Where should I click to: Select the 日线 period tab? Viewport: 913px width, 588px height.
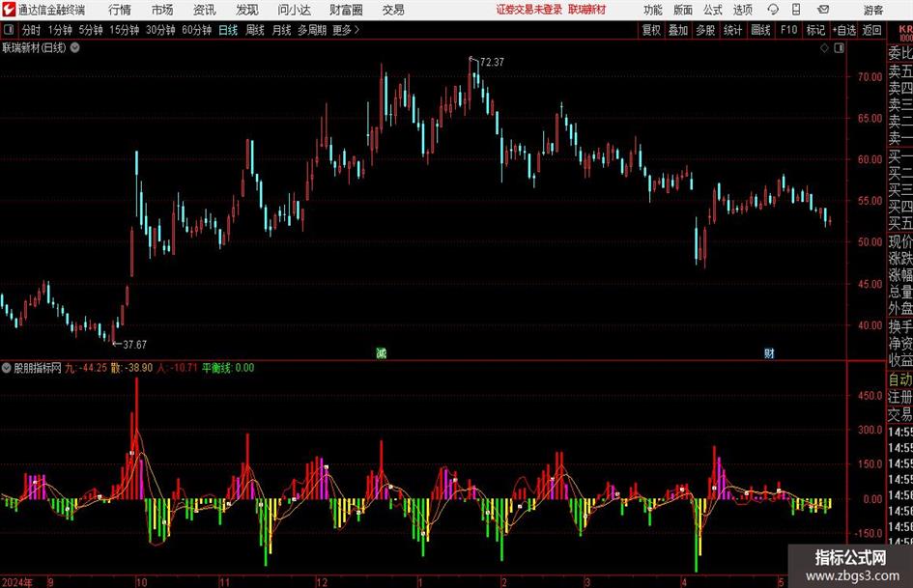pyautogui.click(x=228, y=30)
